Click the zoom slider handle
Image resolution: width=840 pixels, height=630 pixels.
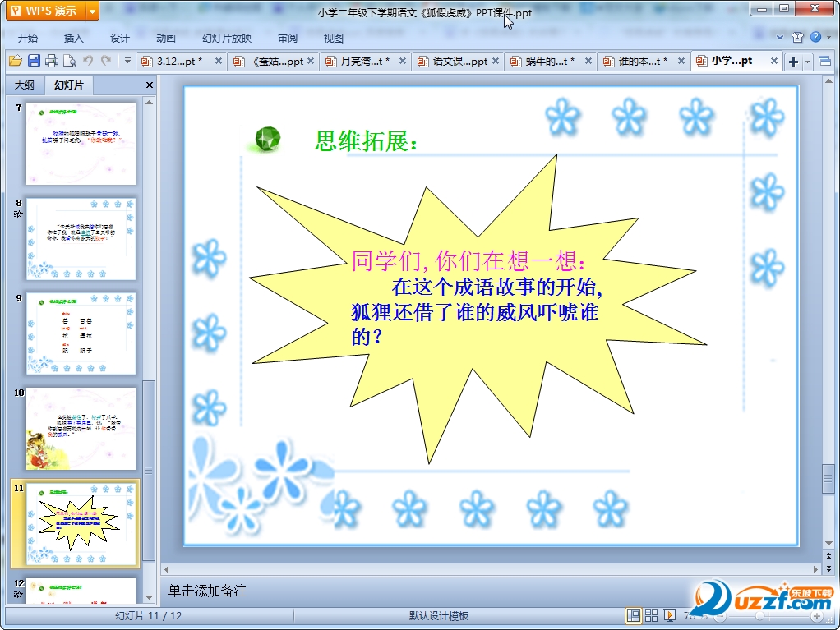[759, 617]
